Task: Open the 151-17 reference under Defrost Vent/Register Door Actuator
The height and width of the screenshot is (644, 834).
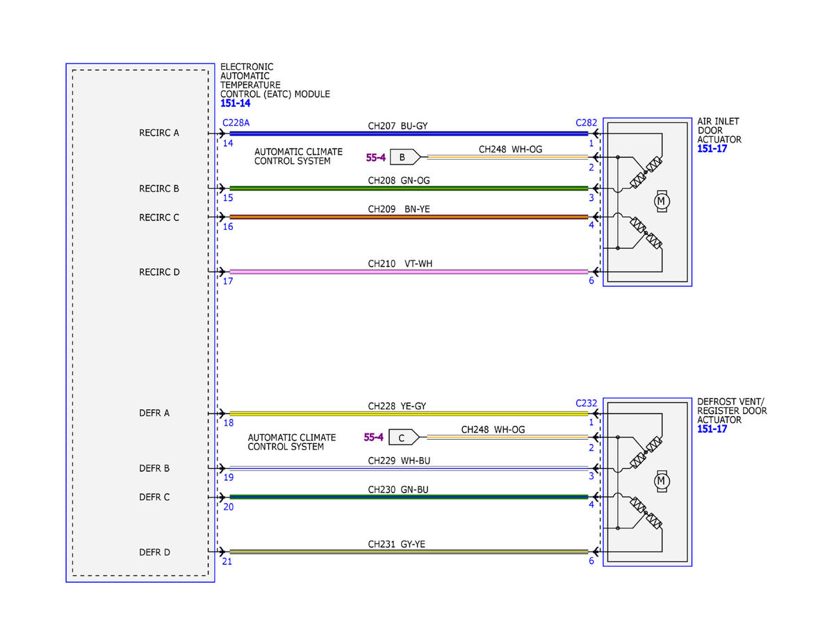Action: click(712, 429)
